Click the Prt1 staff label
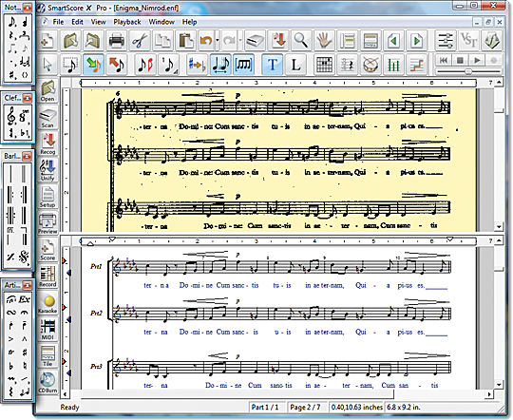Viewport: 513px width, 420px height. click(96, 266)
